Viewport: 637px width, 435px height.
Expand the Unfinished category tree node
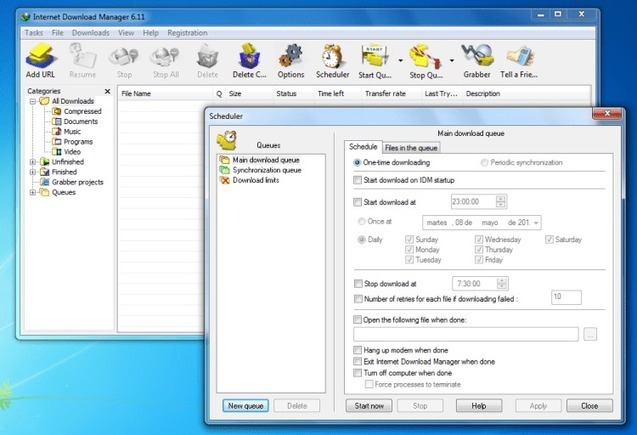tap(33, 161)
